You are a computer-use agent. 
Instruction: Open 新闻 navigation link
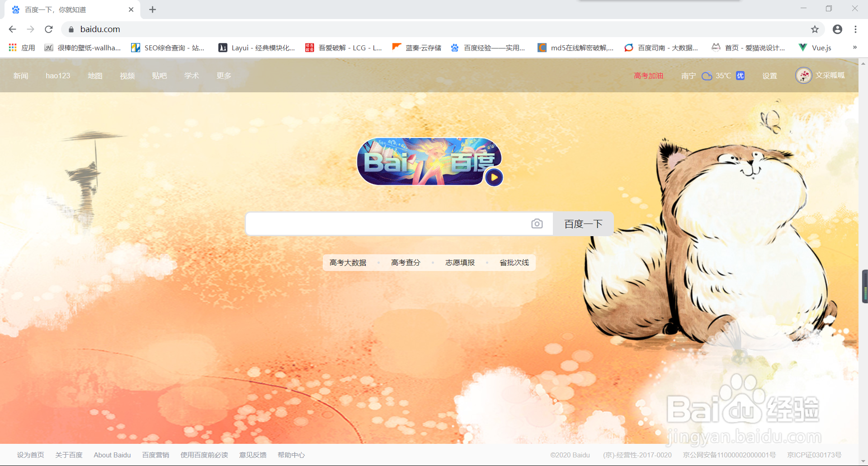(x=21, y=76)
